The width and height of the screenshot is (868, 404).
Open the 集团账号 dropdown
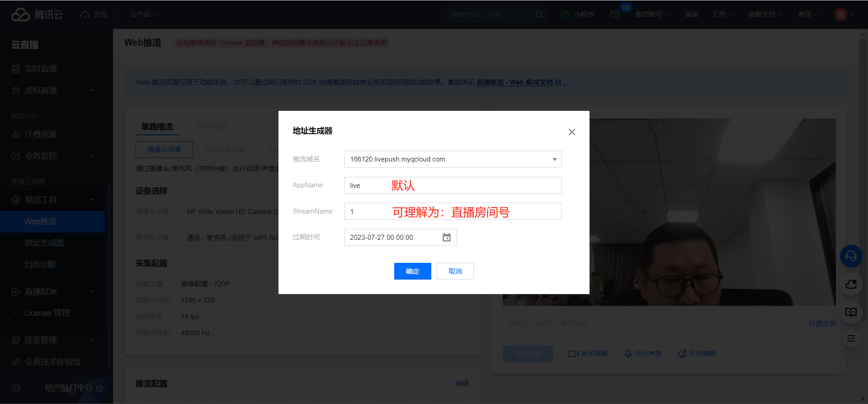click(651, 14)
